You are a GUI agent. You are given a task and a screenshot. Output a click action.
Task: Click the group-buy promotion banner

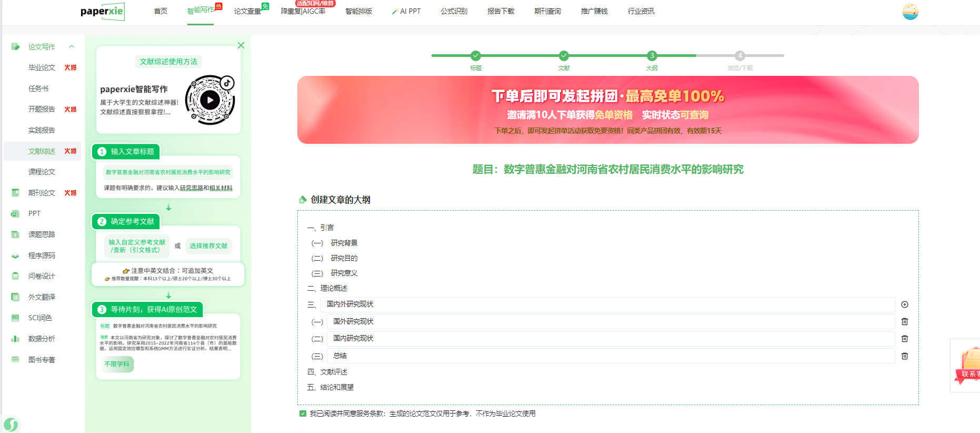[x=607, y=110]
